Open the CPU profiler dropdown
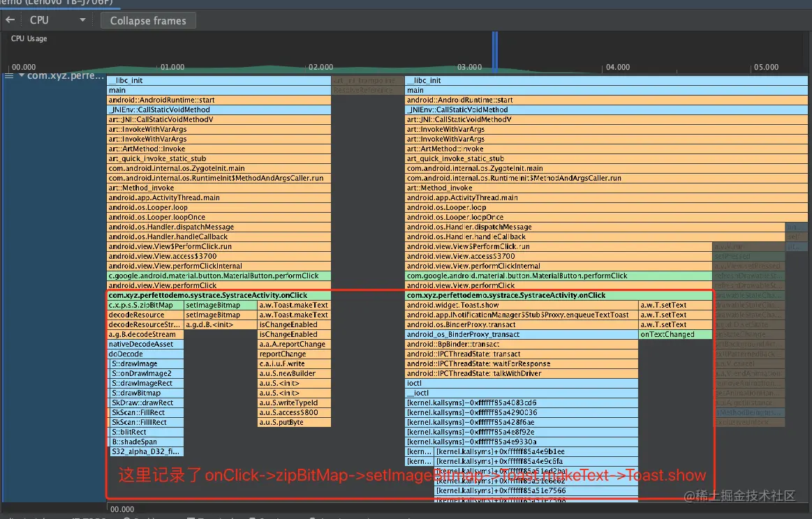Screen dimensions: 812x519 pyautogui.click(x=57, y=20)
